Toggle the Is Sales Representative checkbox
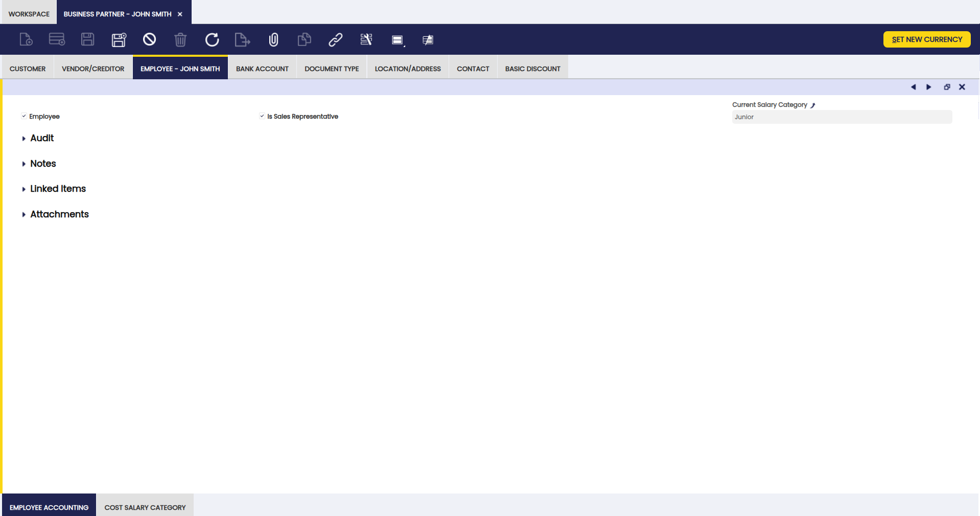The width and height of the screenshot is (980, 516). [x=262, y=117]
